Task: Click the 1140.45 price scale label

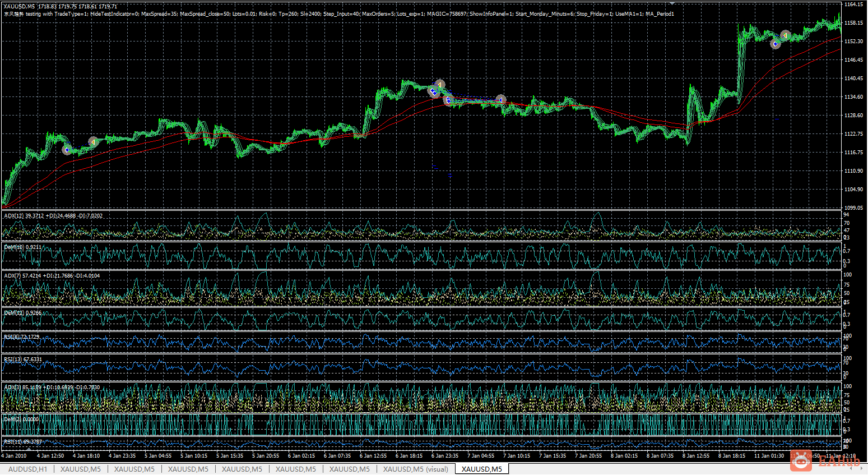Action: [x=853, y=79]
